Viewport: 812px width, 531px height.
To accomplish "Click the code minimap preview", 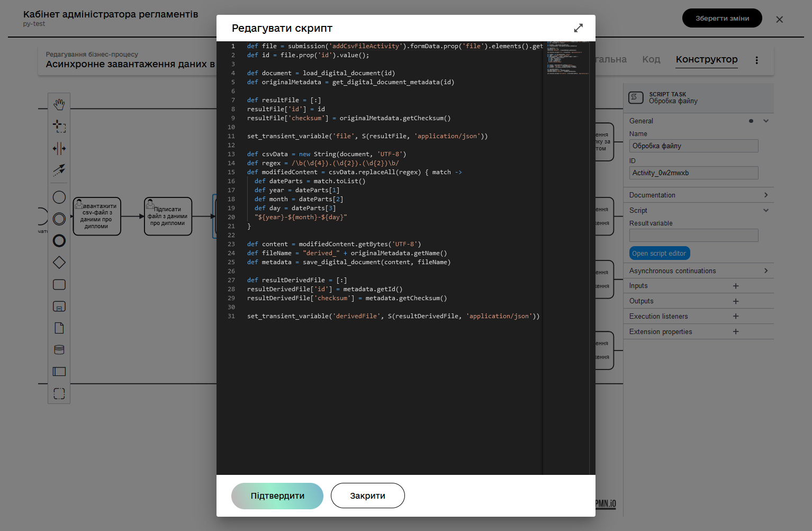I will pyautogui.click(x=567, y=58).
